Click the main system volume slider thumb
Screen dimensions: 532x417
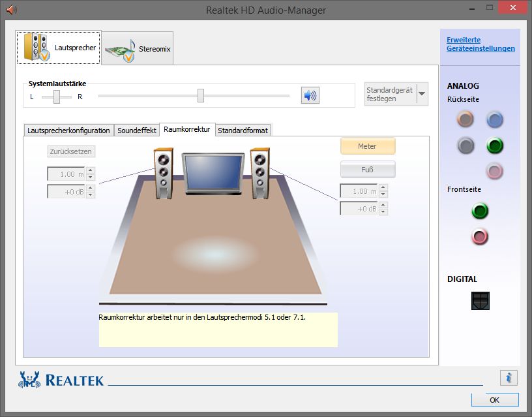201,95
